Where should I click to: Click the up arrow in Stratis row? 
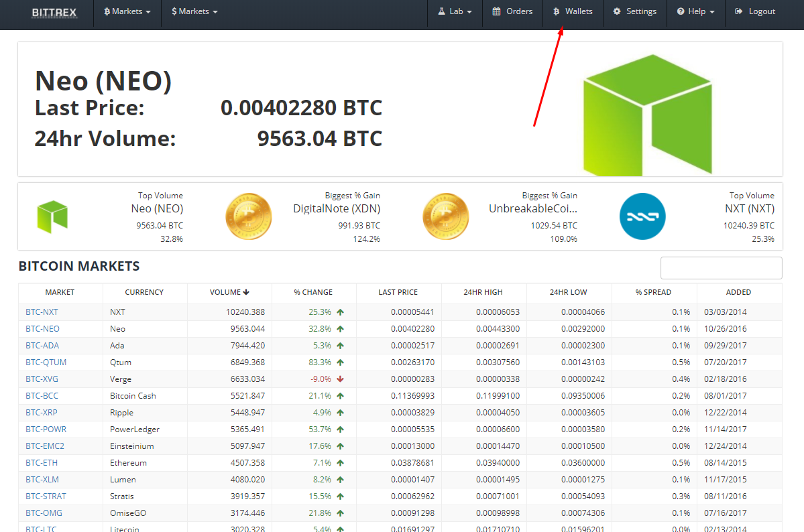340,496
